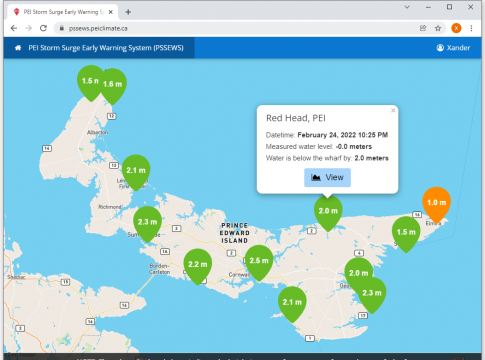Open a new browser tab

(x=128, y=12)
